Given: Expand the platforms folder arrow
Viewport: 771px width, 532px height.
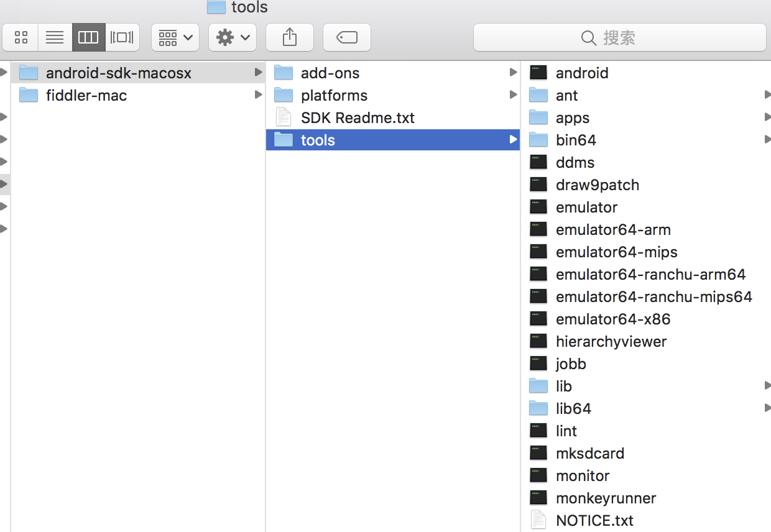Looking at the screenshot, I should [x=513, y=94].
